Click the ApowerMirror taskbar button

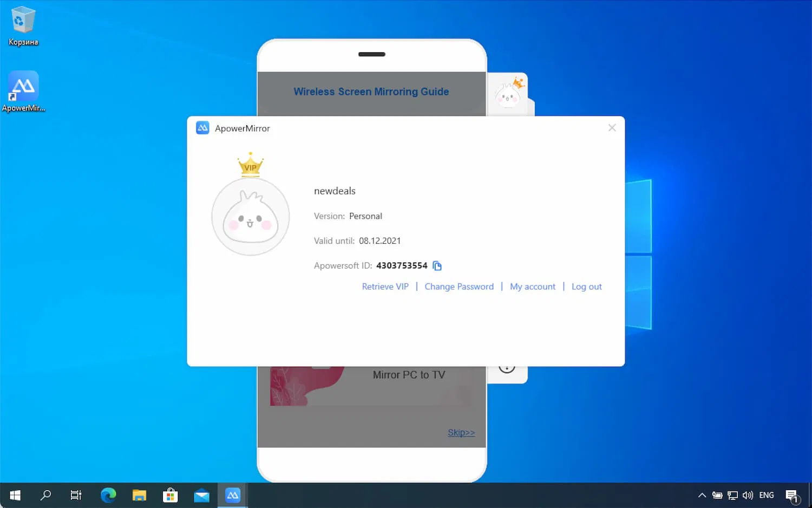233,495
